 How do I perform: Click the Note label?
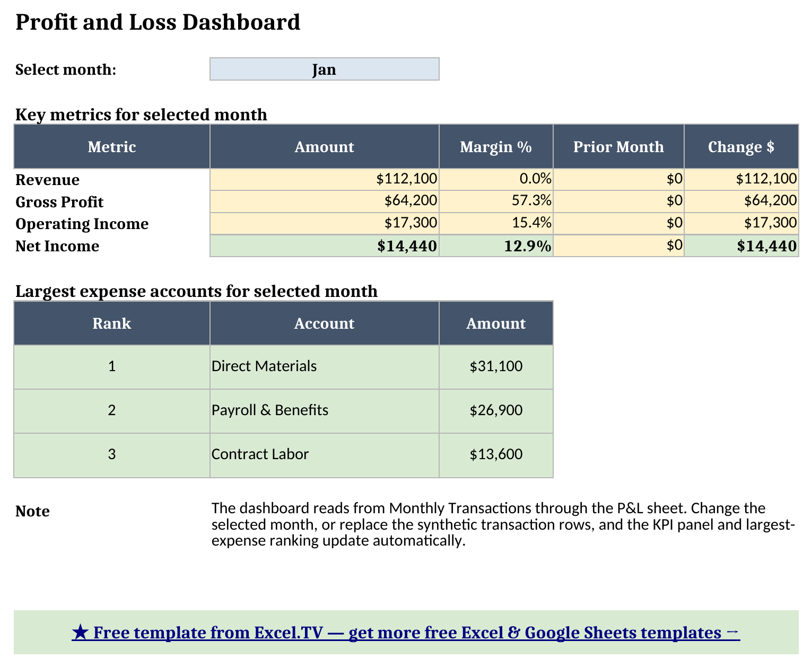(x=32, y=511)
